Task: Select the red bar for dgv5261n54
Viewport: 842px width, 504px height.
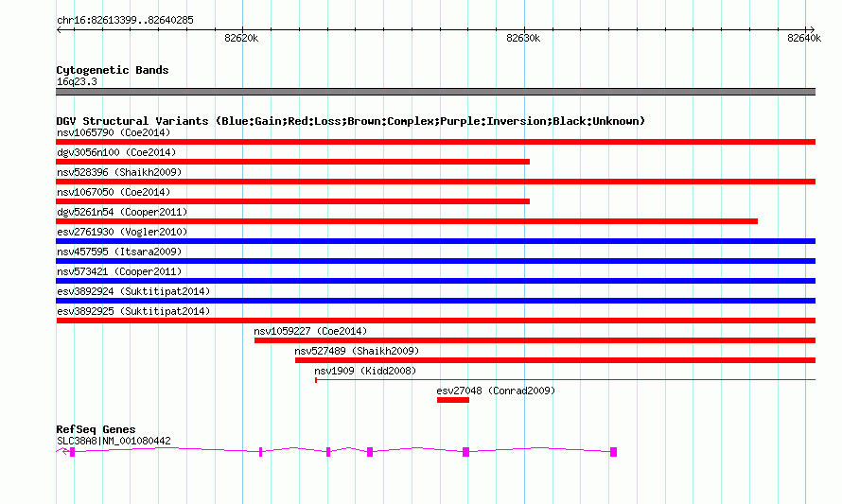Action: (x=407, y=221)
